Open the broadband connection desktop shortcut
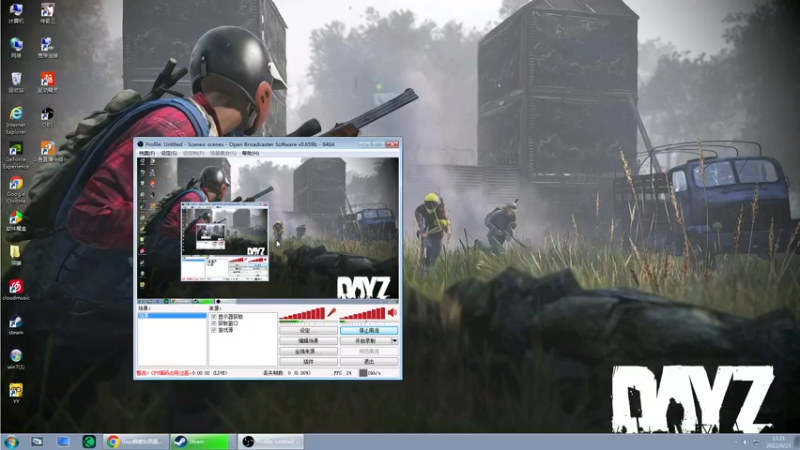Screen dimensions: 800x450 point(47,48)
